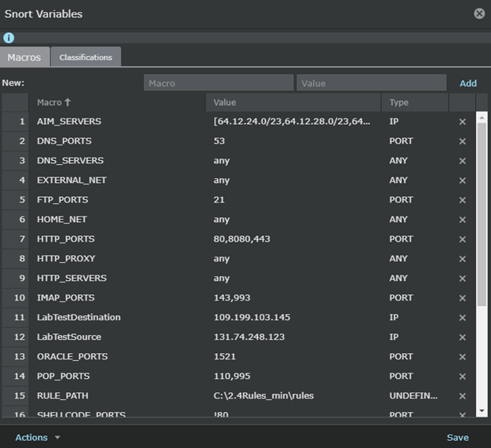
Task: Click the Add link
Action: coord(468,83)
